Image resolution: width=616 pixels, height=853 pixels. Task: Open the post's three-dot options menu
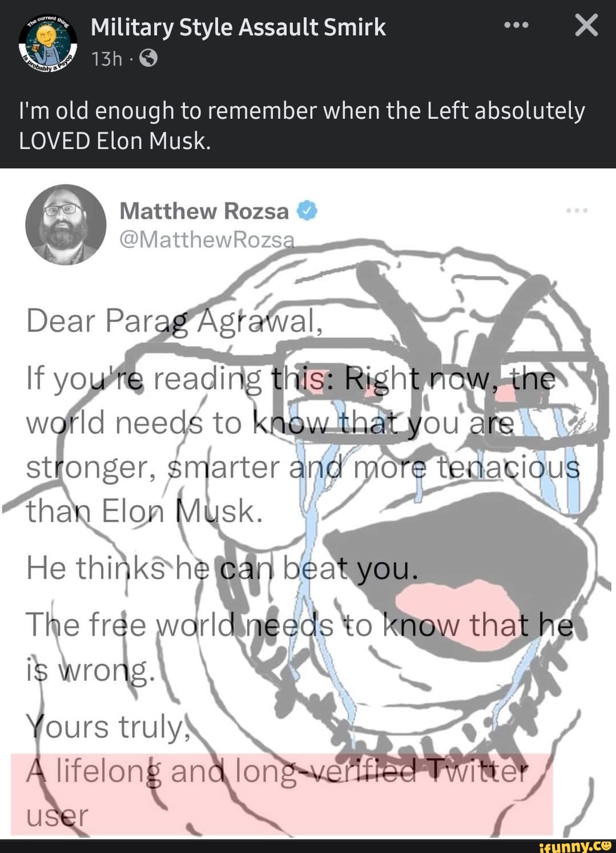click(516, 26)
